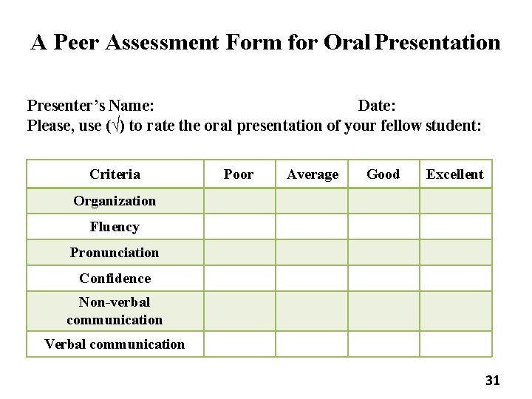532x399 pixels.
Task: Select the Average column header
Action: coord(312,174)
